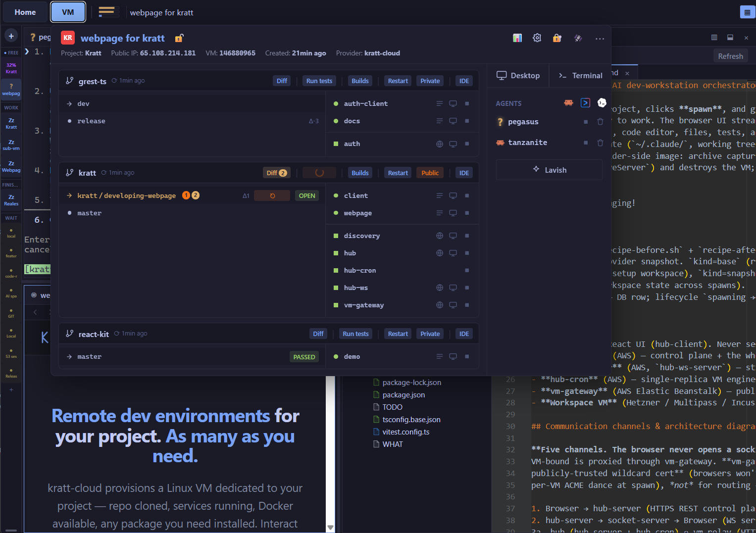Open Diff 2 for kratt repo
Screen dimensions: 756x533
click(x=276, y=173)
